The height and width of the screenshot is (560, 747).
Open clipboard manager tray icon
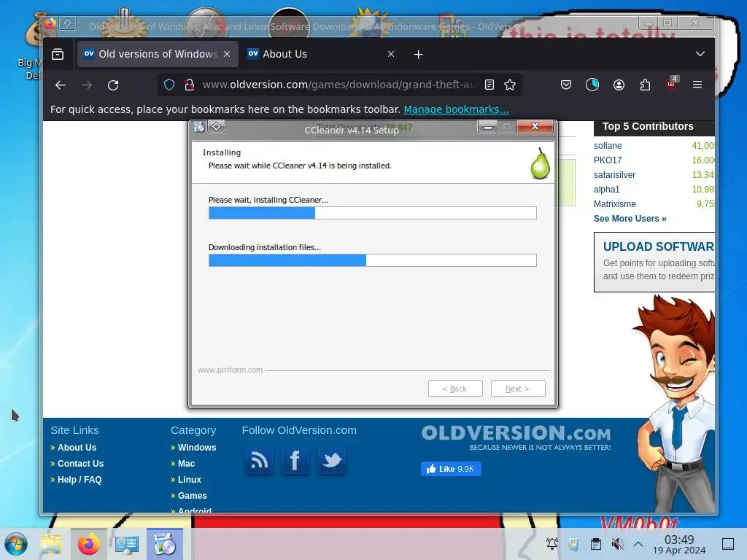tap(595, 544)
